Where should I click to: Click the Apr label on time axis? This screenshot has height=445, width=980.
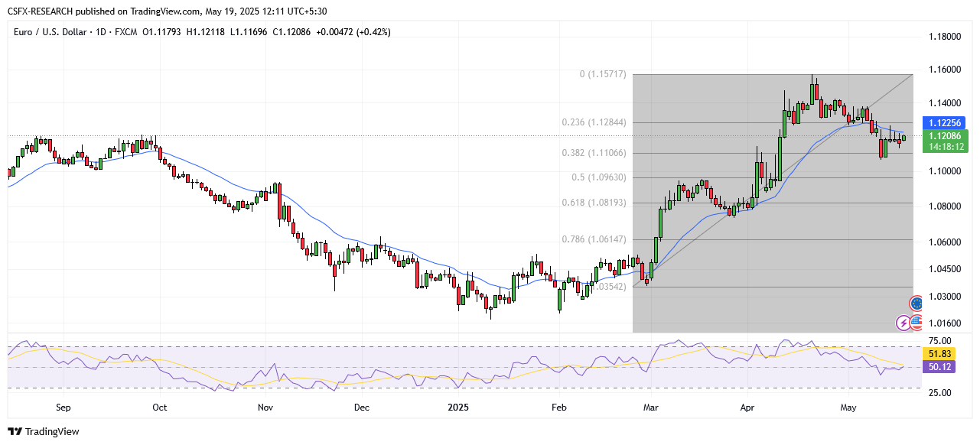click(x=749, y=408)
